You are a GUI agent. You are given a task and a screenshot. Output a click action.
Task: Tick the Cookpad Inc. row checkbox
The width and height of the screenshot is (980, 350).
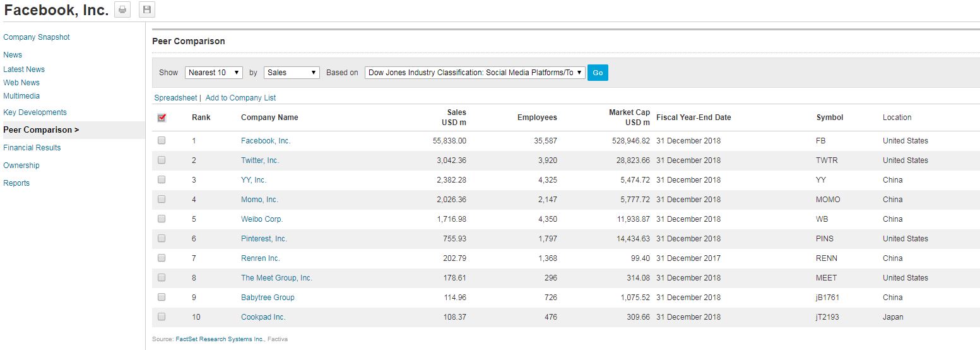162,317
